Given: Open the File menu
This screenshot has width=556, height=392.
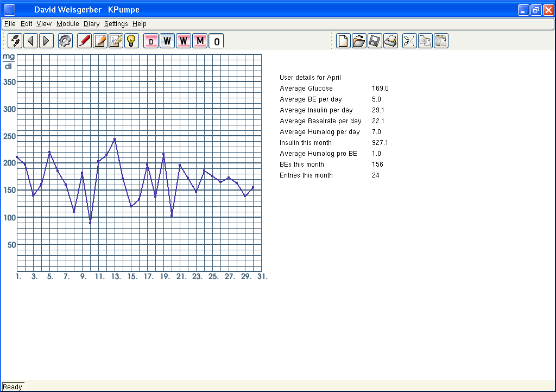Looking at the screenshot, I should point(10,24).
